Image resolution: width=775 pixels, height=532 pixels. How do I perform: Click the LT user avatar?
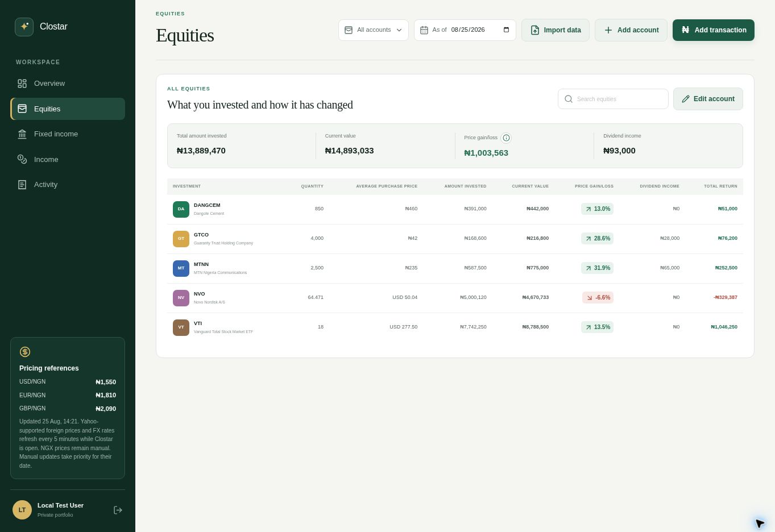coord(22,510)
